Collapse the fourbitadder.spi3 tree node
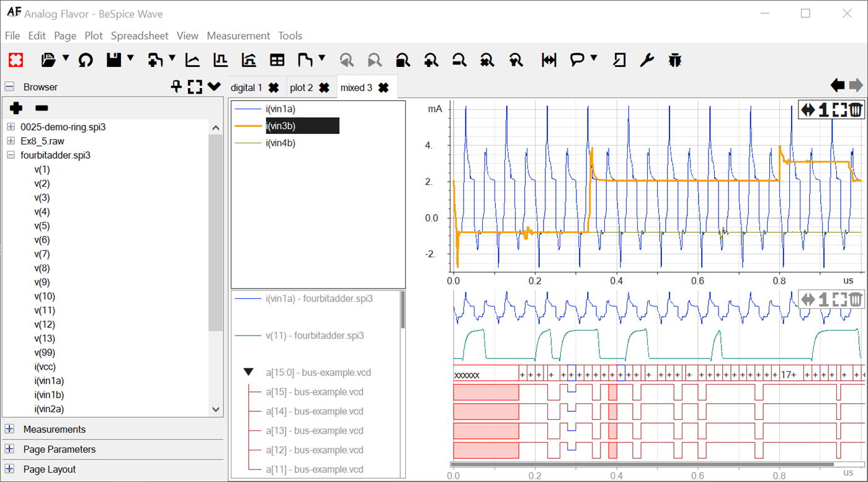Image resolution: width=868 pixels, height=482 pixels. [x=11, y=155]
